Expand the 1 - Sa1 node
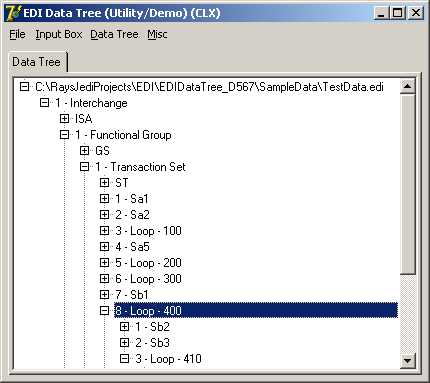The width and height of the screenshot is (430, 383). click(x=104, y=199)
